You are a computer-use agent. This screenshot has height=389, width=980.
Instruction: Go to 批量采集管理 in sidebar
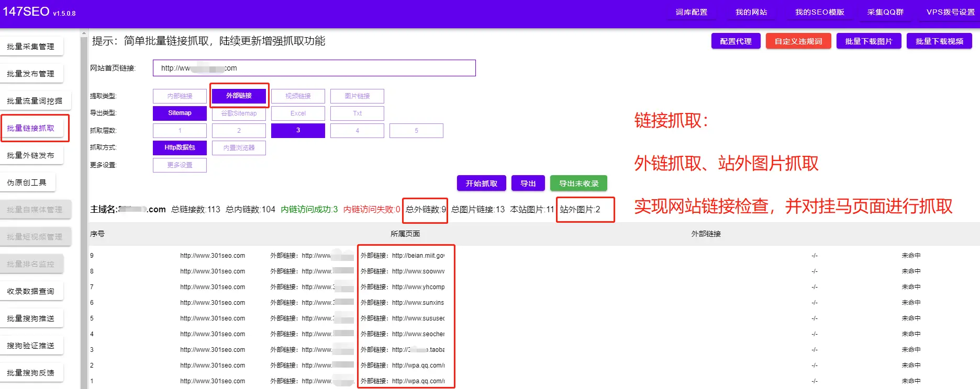31,47
